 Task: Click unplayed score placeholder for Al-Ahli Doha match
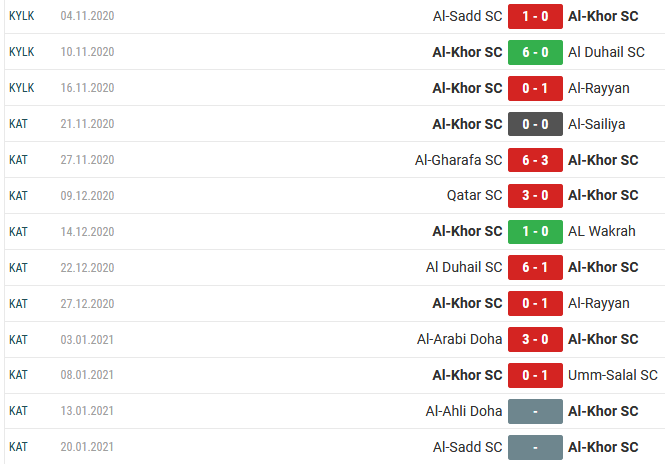[x=535, y=411]
